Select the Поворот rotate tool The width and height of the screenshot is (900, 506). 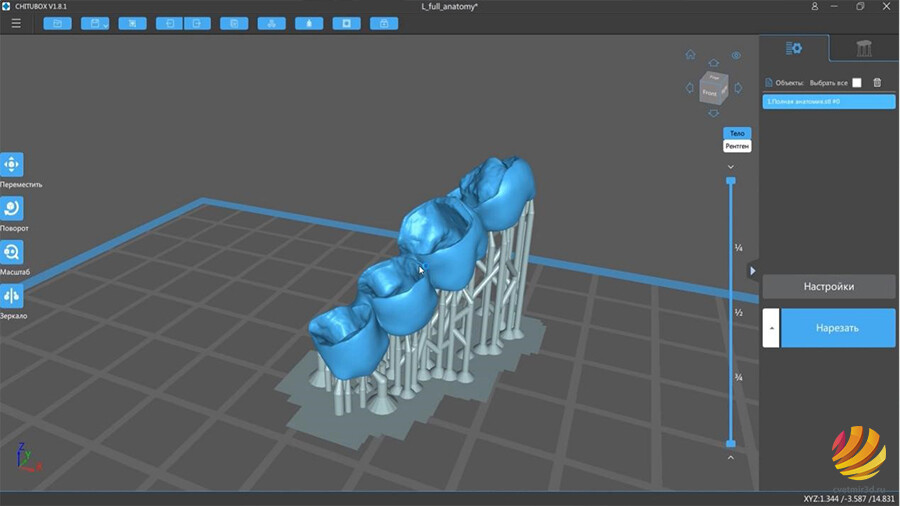coord(12,208)
